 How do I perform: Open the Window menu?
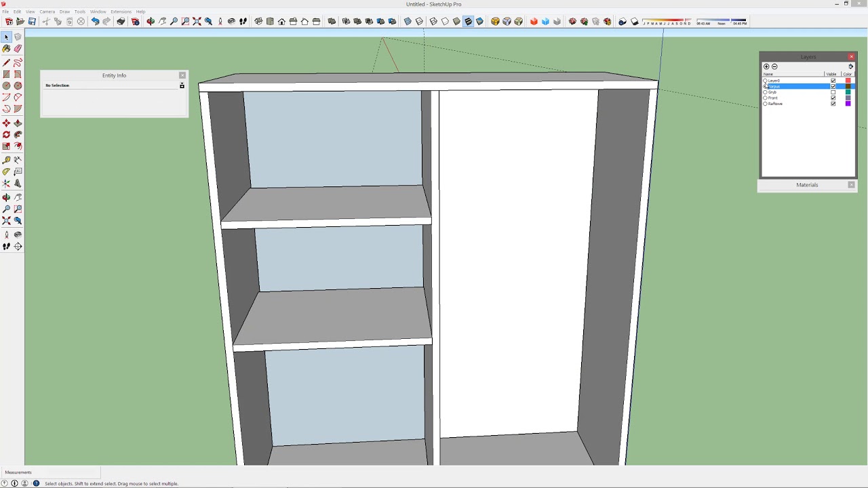pyautogui.click(x=98, y=12)
